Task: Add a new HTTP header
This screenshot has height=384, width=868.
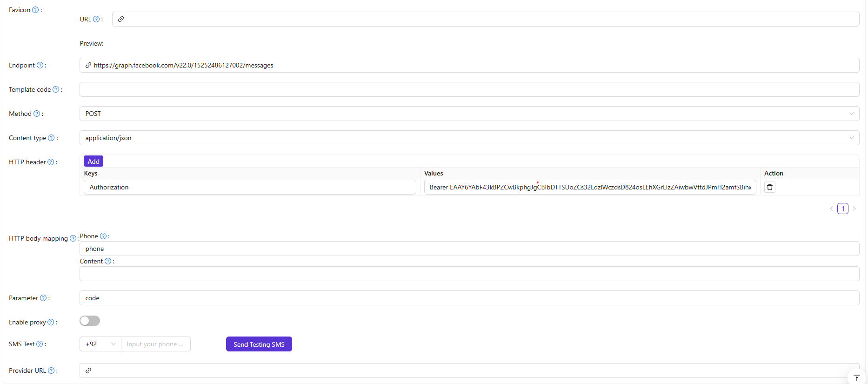Action: (x=93, y=161)
